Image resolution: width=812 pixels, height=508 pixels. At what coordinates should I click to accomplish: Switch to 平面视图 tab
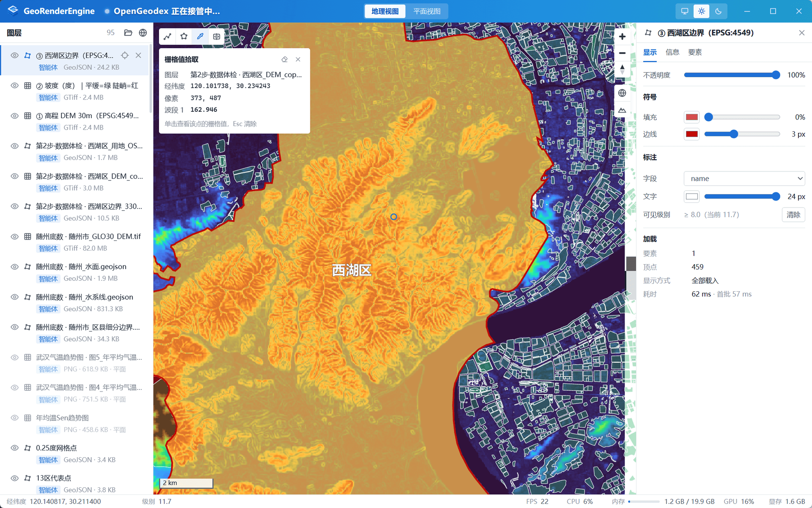(x=427, y=11)
